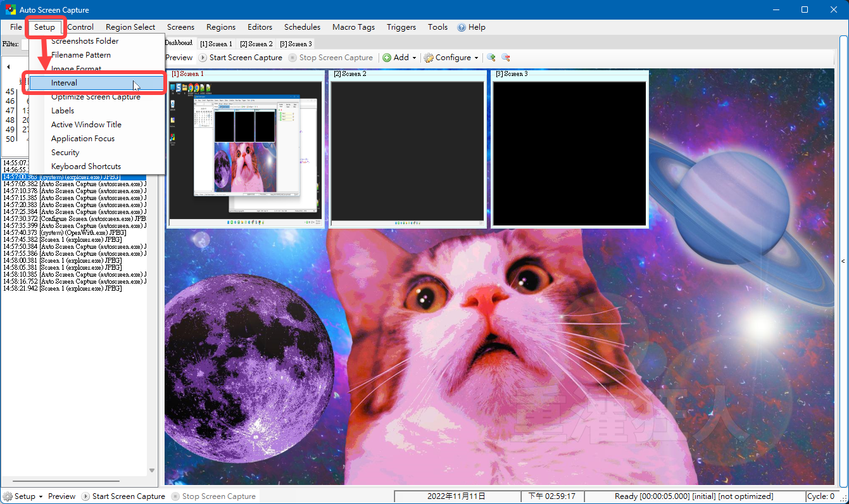The image size is (849, 504).
Task: Open the Triggers menu
Action: [x=401, y=27]
